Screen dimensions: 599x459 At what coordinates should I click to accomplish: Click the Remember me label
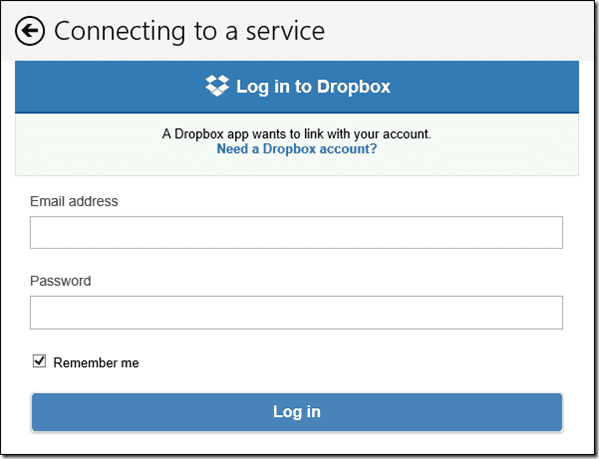pyautogui.click(x=96, y=363)
